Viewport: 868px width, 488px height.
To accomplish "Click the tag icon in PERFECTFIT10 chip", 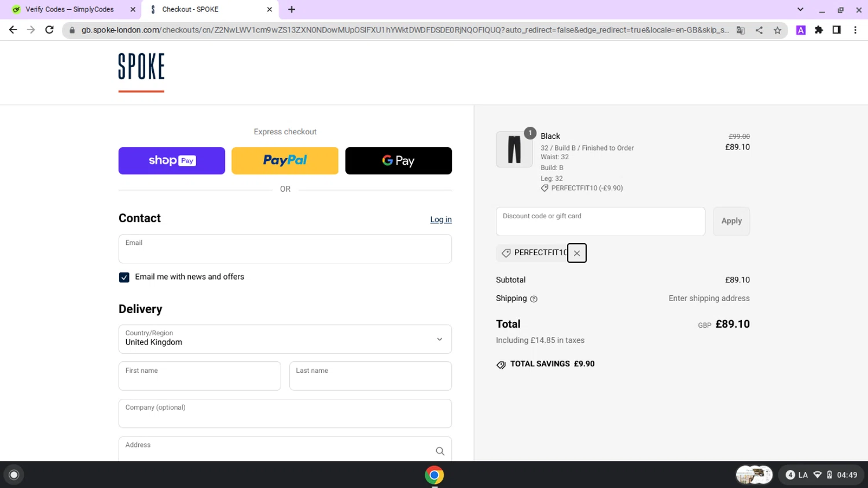I will tap(506, 253).
